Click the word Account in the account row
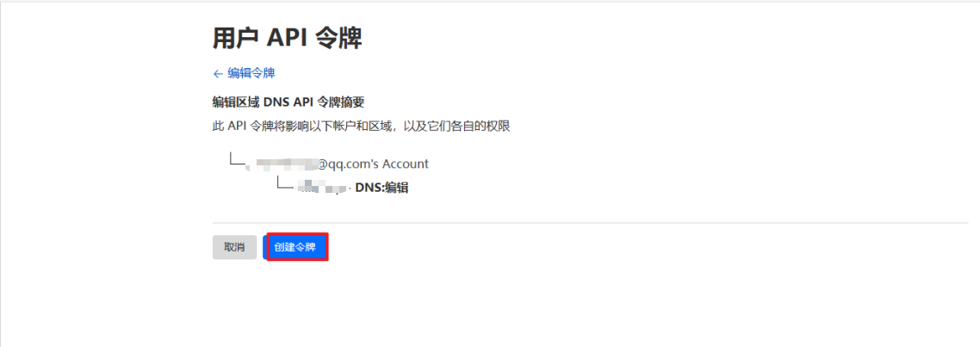 click(406, 164)
